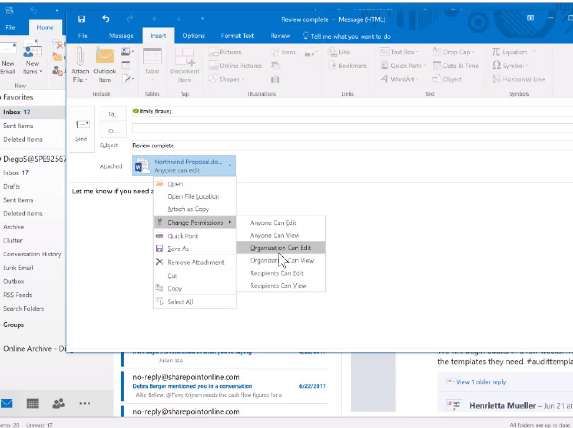Insert Date & Time
573x428 pixels.
(456, 66)
